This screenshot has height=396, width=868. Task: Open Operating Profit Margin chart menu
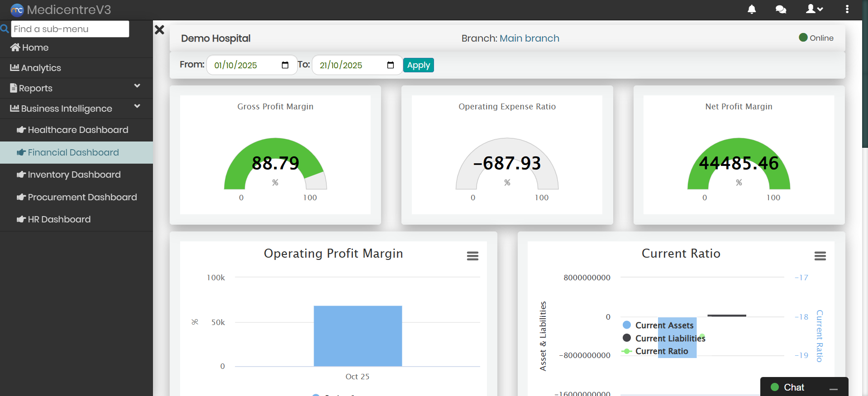(x=472, y=256)
